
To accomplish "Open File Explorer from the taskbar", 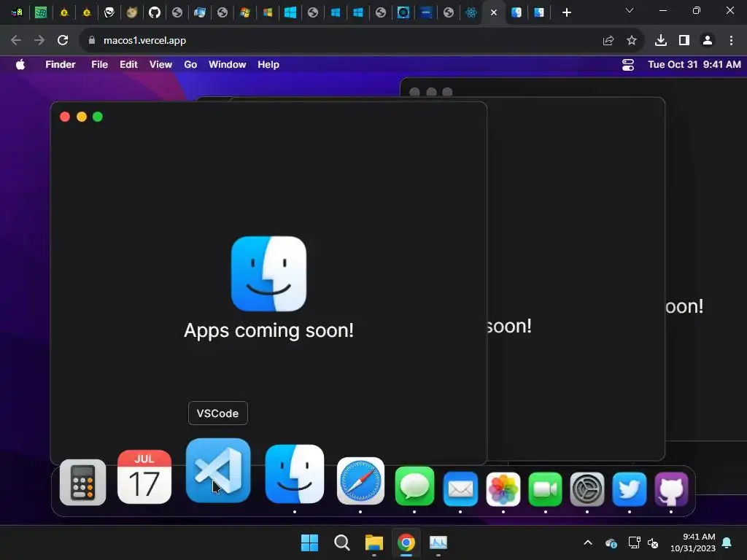I will click(374, 542).
